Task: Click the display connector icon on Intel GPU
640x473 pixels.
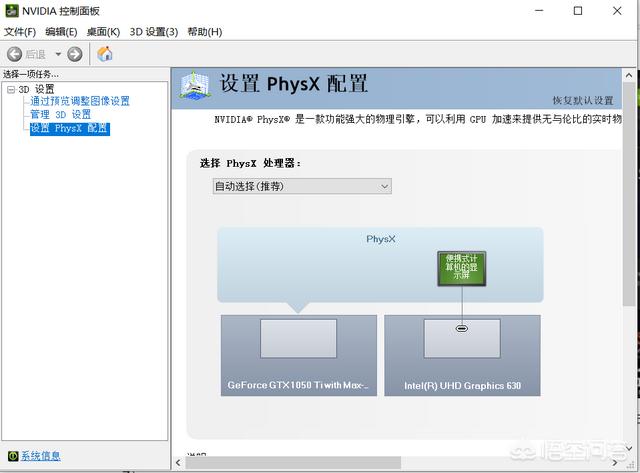Action: [462, 328]
